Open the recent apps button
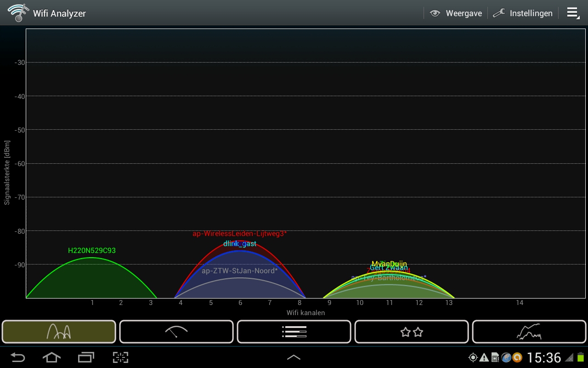588x368 pixels. pyautogui.click(x=86, y=357)
